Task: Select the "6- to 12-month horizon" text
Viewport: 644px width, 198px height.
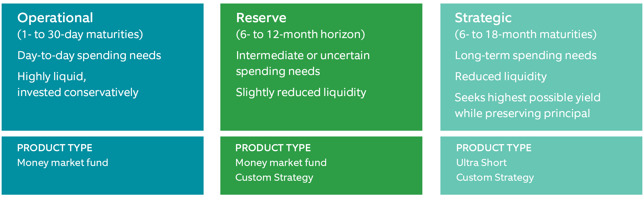Action: pyautogui.click(x=300, y=35)
